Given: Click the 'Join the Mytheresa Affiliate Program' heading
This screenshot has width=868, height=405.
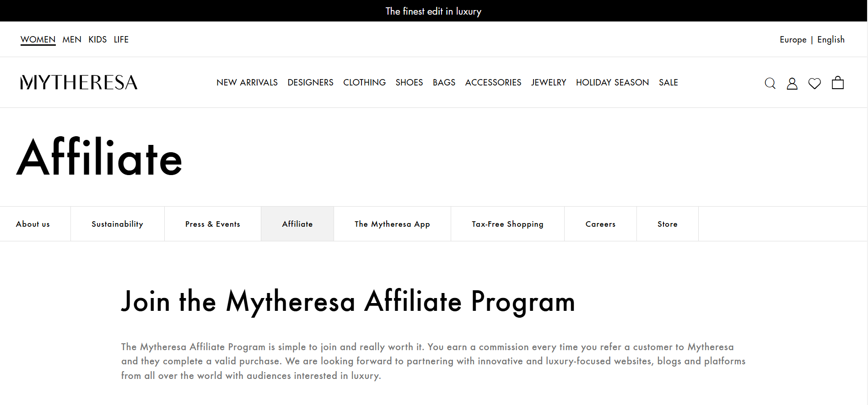Looking at the screenshot, I should click(348, 302).
